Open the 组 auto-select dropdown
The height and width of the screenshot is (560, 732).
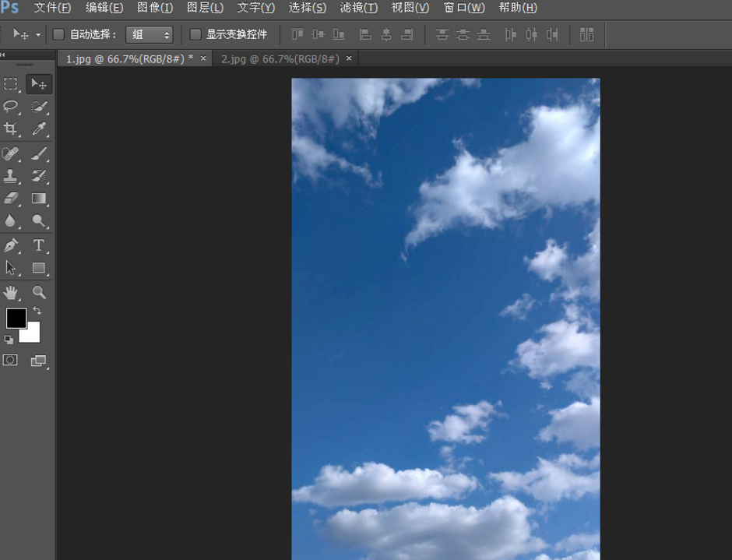[149, 34]
